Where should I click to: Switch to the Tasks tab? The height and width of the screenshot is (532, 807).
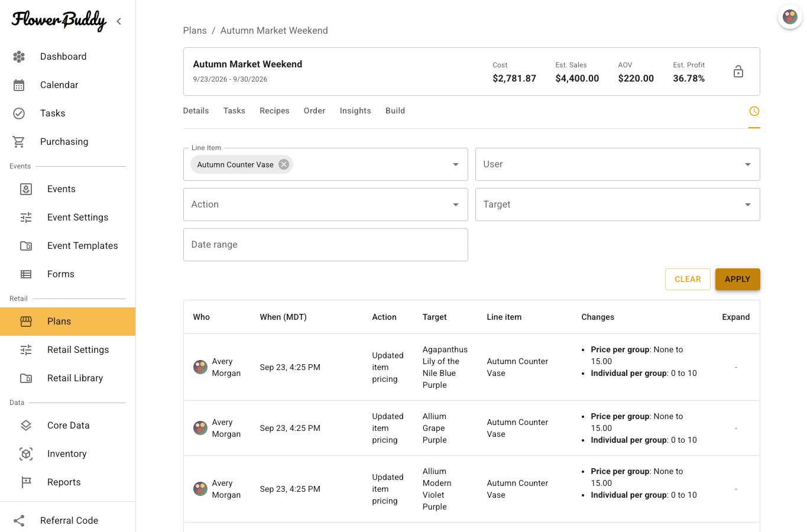click(234, 111)
